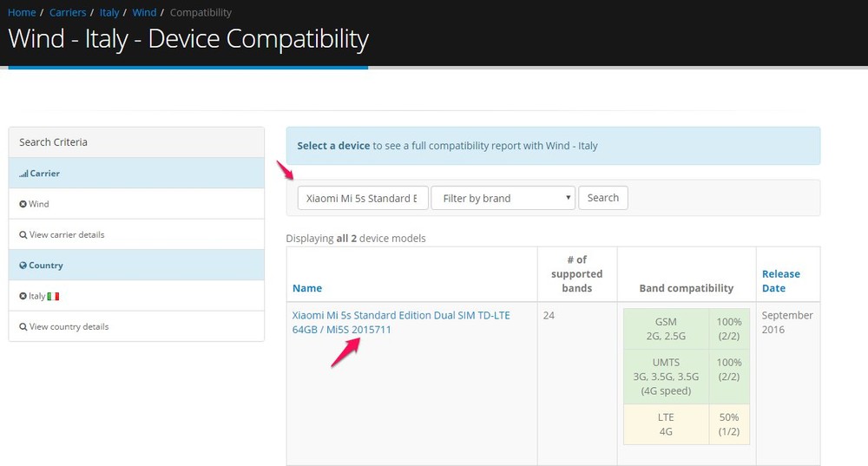Open the Carriers breadcrumb link
Screen dimensions: 868x466
click(67, 13)
